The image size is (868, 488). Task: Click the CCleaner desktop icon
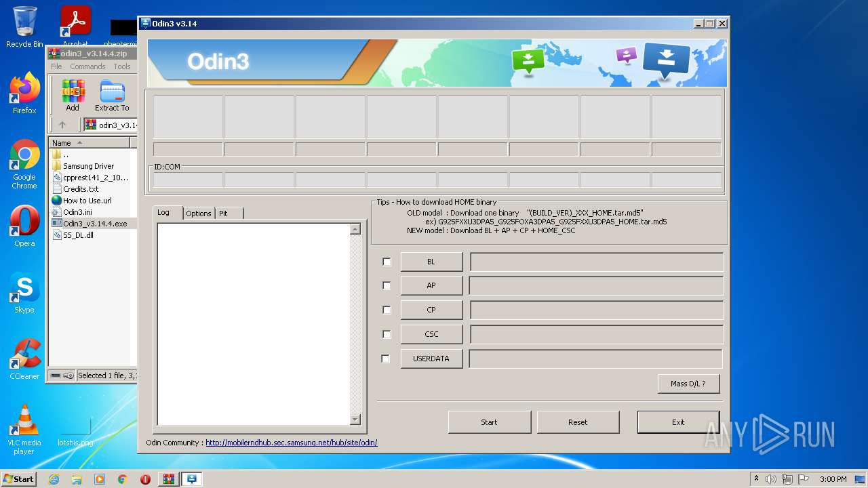24,359
